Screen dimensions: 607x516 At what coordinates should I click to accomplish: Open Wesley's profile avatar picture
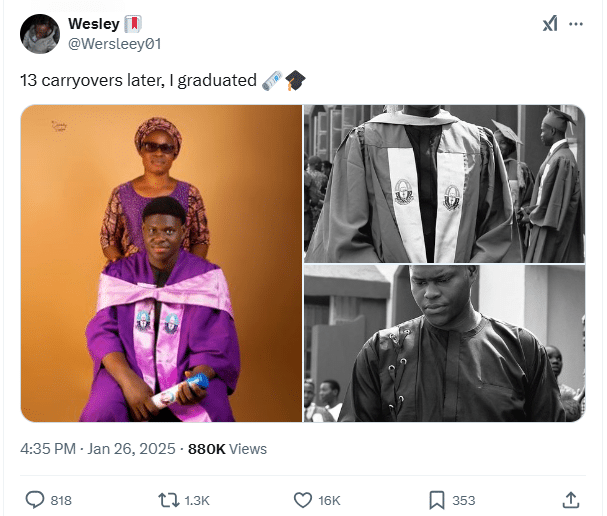pos(39,33)
